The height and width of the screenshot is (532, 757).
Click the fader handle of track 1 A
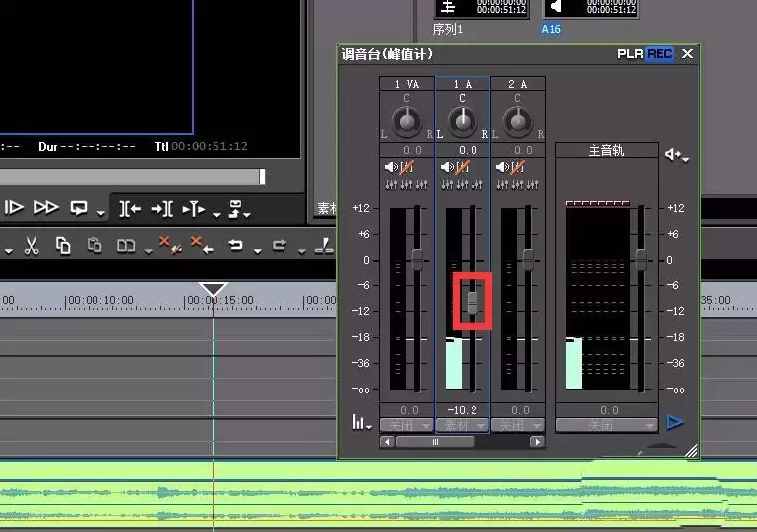473,302
